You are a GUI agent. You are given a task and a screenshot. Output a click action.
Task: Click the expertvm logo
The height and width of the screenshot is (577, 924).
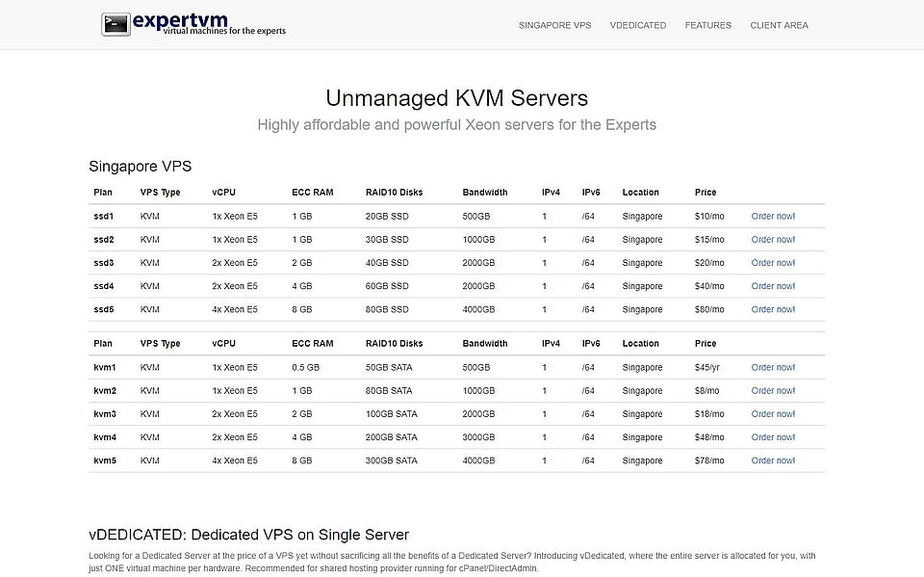point(193,24)
